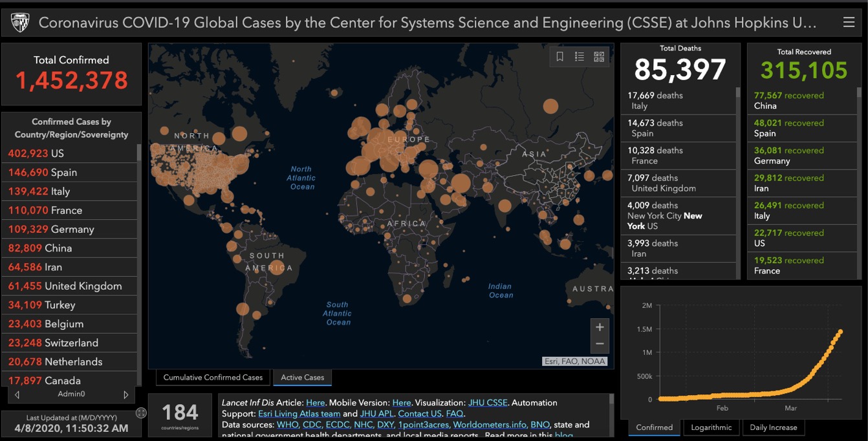The height and width of the screenshot is (441, 868).
Task: Click the 17,669 deaths Italy entry
Action: (678, 101)
